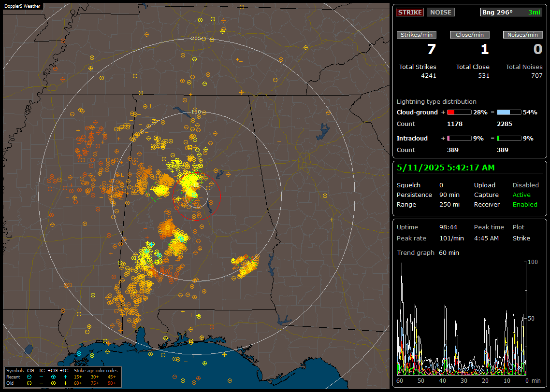Click the Doppler5 Weather label on map
550x392 pixels.
coord(22,6)
